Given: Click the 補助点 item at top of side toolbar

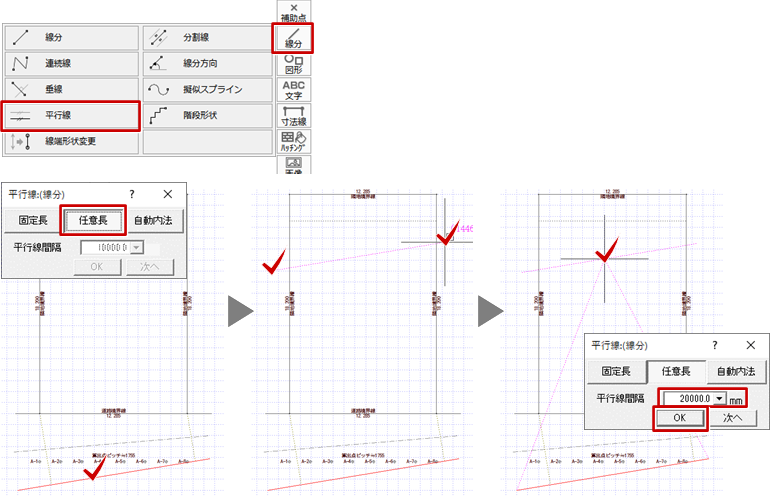Looking at the screenshot, I should 294,12.
